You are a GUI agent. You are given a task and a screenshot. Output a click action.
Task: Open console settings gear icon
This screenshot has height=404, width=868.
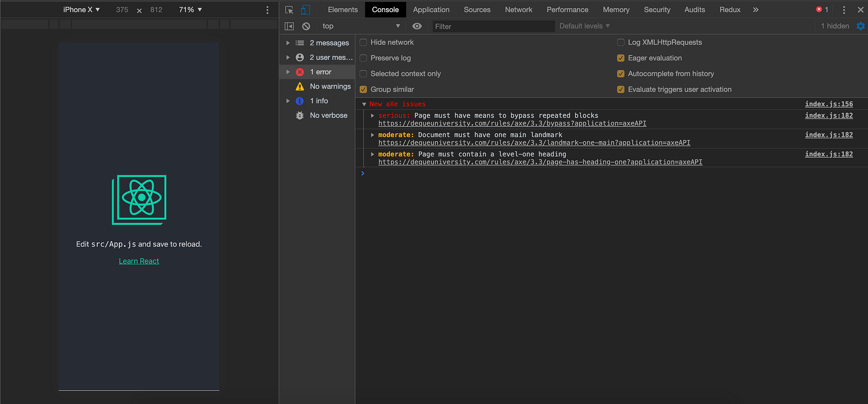(861, 26)
